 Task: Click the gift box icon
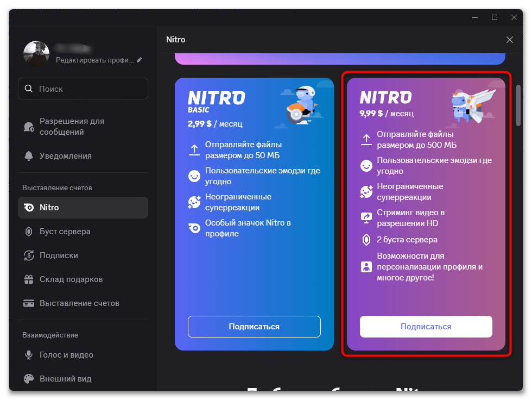(29, 279)
